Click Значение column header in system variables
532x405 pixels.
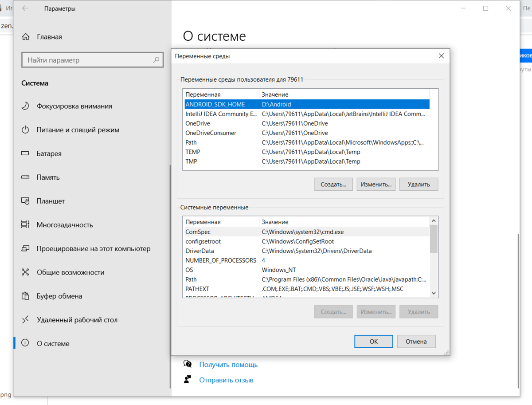344,222
